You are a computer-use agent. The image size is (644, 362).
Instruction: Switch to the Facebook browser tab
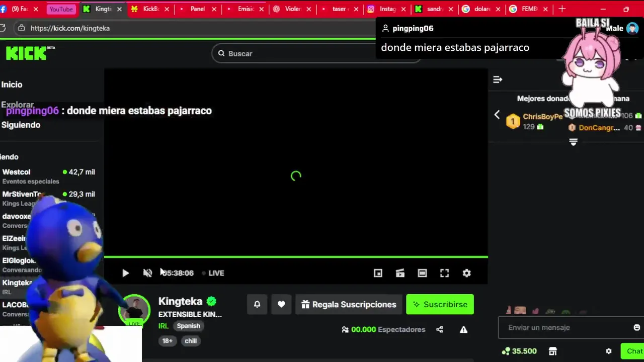point(20,9)
